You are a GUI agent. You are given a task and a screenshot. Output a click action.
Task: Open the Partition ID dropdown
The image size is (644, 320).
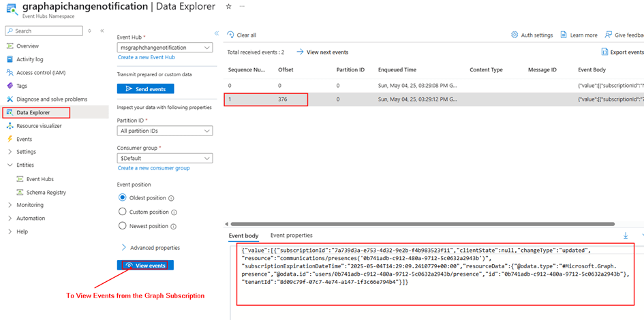tap(165, 131)
